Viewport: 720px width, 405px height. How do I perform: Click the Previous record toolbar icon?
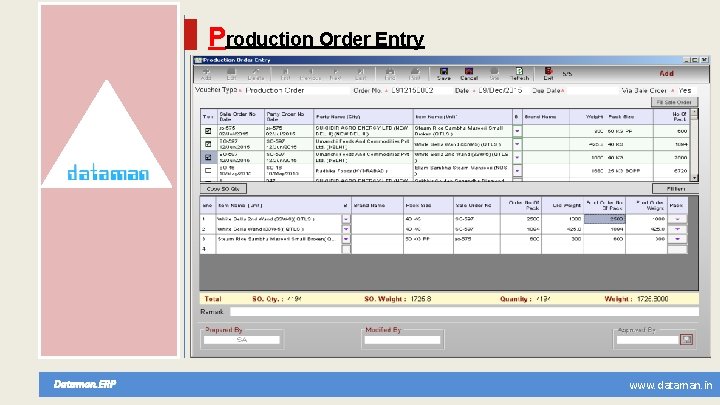(x=310, y=73)
